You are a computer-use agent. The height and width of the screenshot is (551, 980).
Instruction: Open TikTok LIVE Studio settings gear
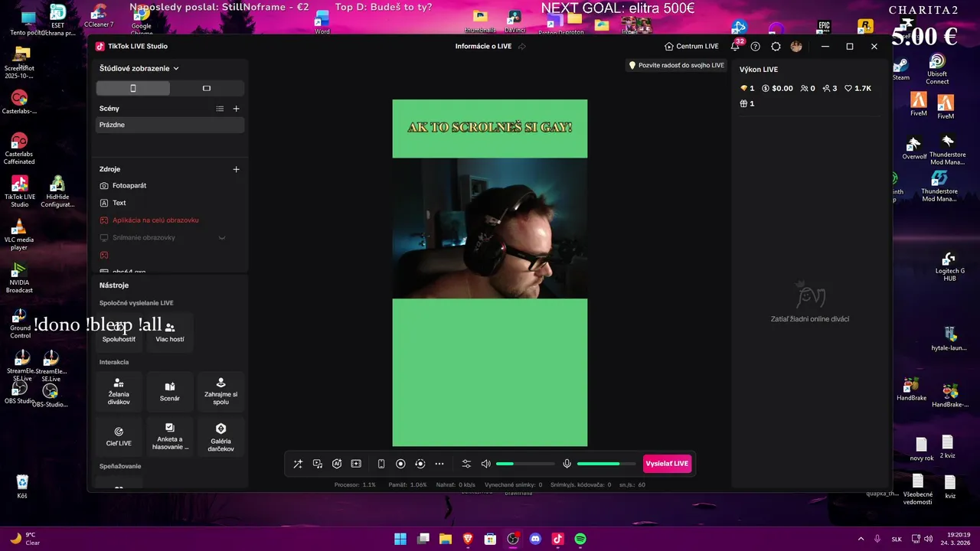(x=776, y=47)
